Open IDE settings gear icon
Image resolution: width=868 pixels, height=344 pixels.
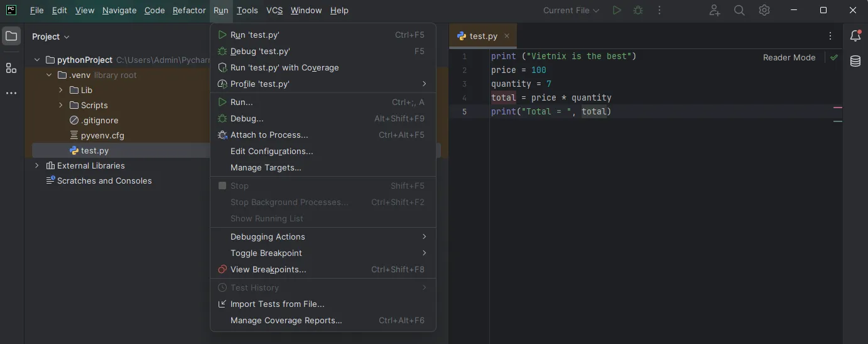[x=764, y=10]
